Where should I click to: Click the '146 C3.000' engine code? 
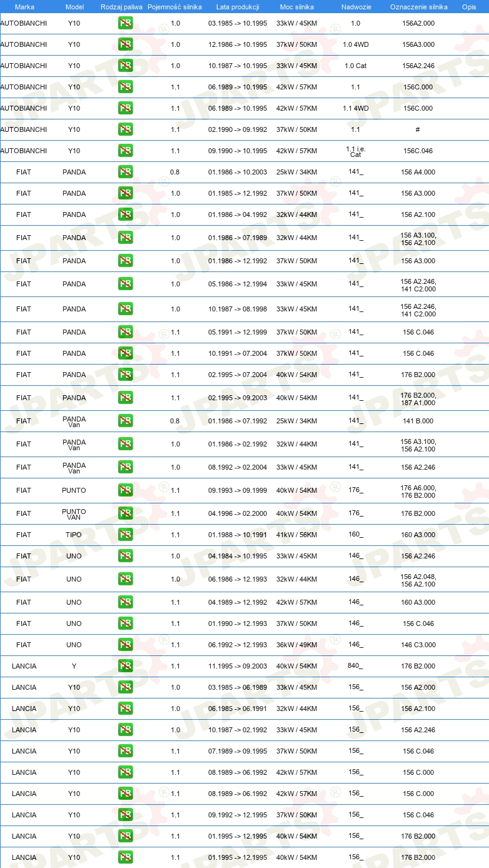(x=418, y=645)
